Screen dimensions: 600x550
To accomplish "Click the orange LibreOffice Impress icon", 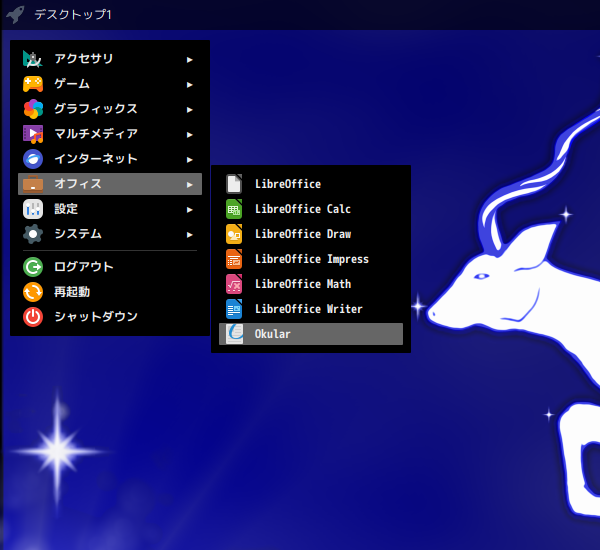I will click(234, 259).
